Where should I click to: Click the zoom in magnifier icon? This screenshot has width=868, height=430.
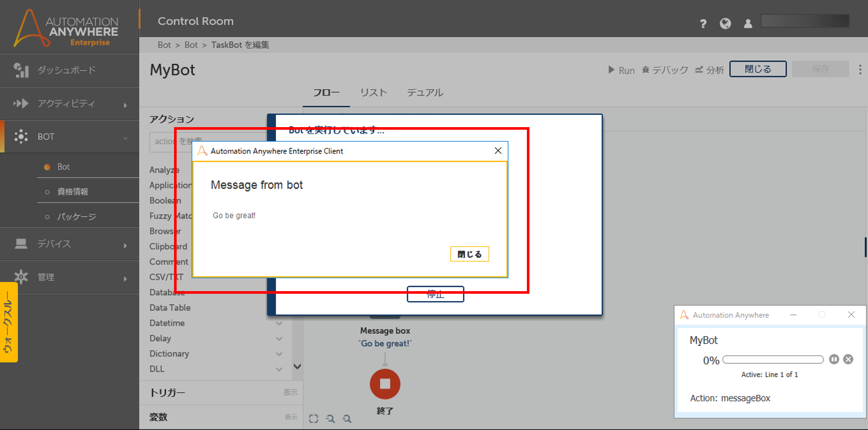click(x=347, y=419)
